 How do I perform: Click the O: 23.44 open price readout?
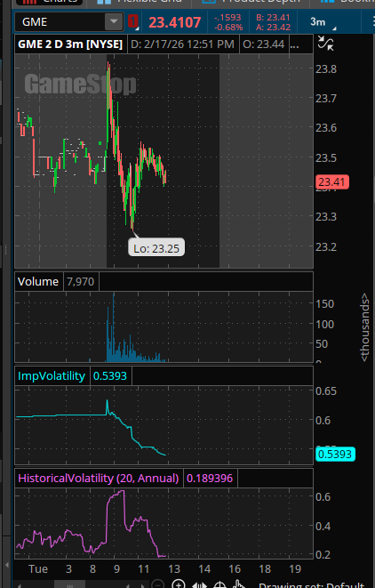click(x=263, y=44)
